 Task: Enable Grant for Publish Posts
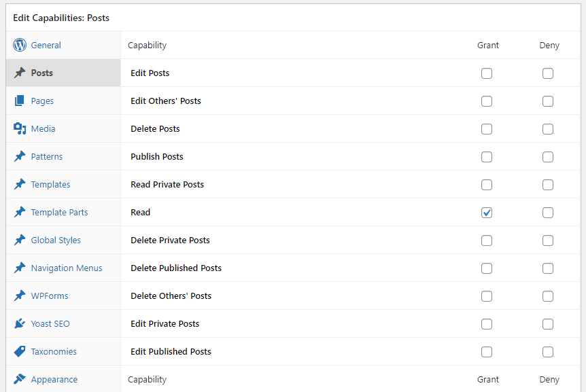click(x=487, y=156)
